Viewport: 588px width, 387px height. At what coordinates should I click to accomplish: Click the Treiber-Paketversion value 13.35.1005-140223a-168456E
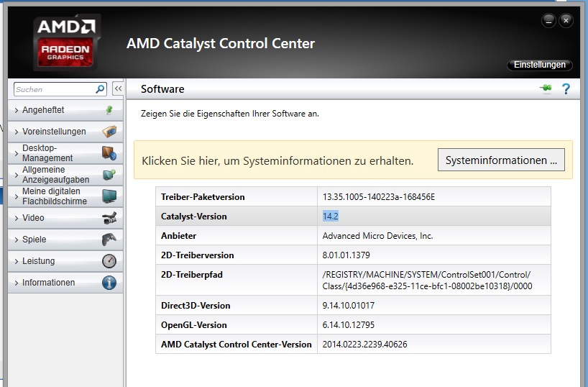click(378, 197)
